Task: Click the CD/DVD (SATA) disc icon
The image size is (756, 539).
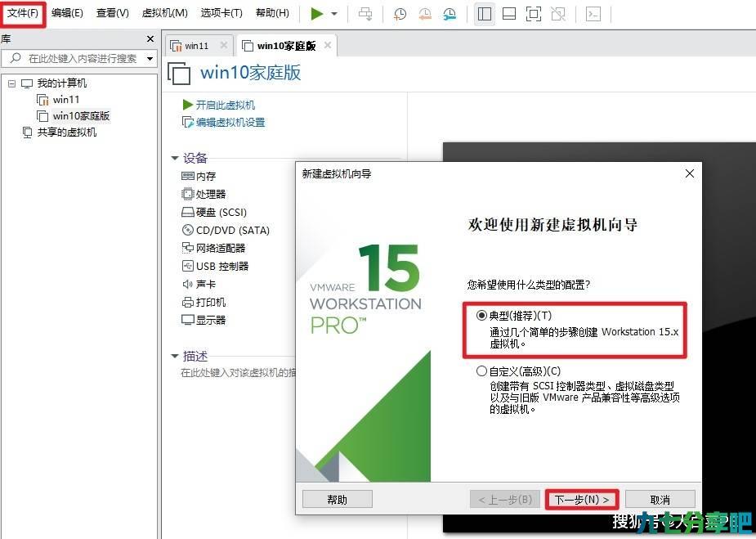Action: click(x=187, y=230)
